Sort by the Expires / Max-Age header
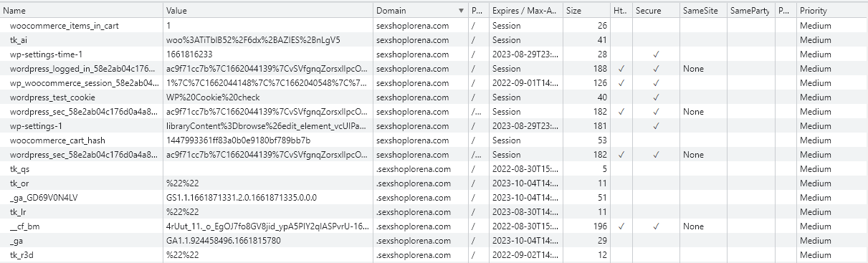Viewport: 868px width, 263px height. [x=525, y=11]
